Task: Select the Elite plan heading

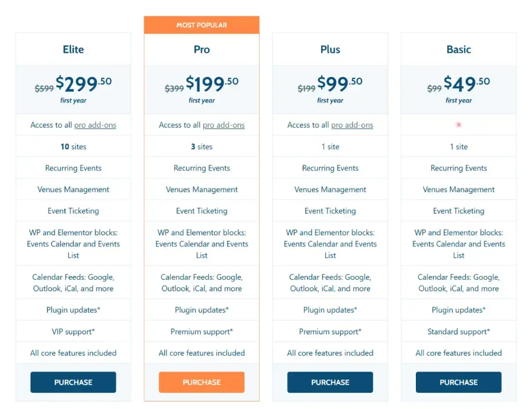Action: point(73,49)
